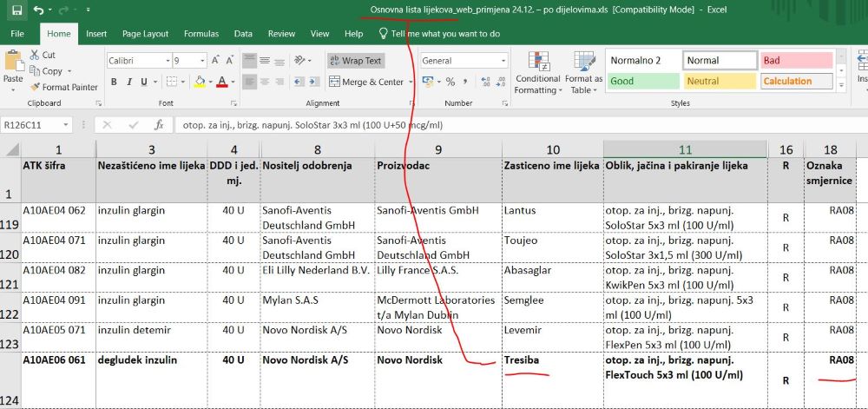Viewport: 868px width, 409px height.
Task: Open the View tab
Action: coord(319,34)
